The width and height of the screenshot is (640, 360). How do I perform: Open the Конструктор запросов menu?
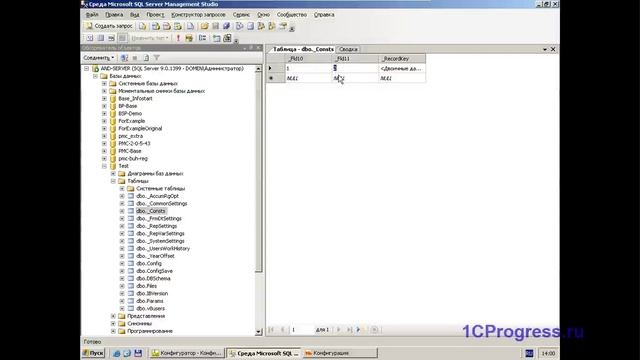pyautogui.click(x=198, y=15)
